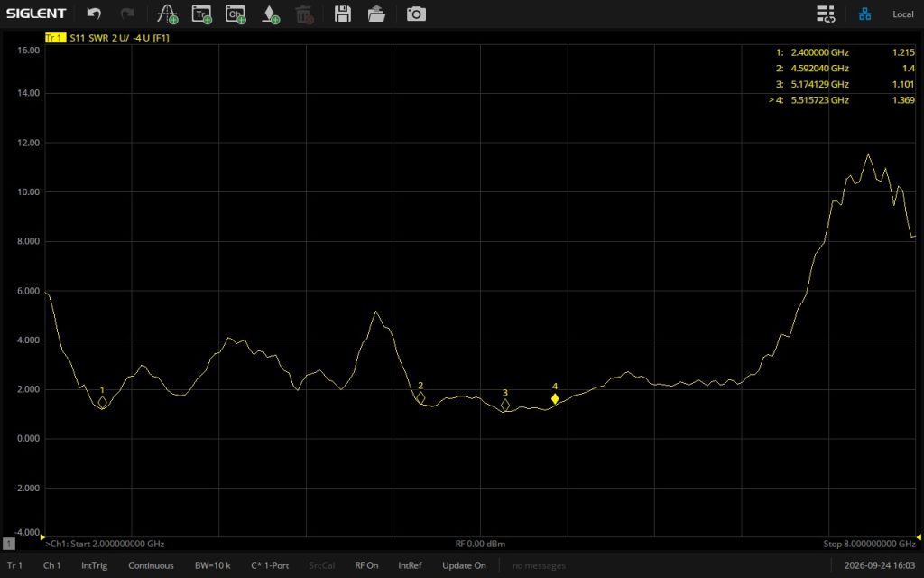Image resolution: width=924 pixels, height=578 pixels.
Task: Open the menu list icon top right
Action: click(826, 14)
